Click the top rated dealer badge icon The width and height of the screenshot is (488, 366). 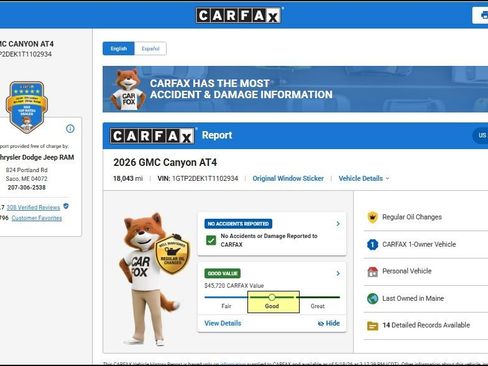[27, 107]
